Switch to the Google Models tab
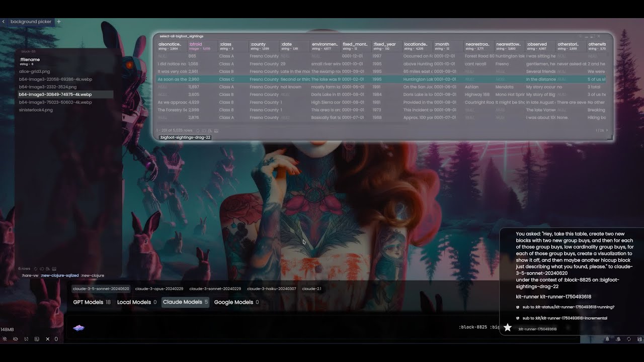The image size is (644, 362). pos(236,302)
